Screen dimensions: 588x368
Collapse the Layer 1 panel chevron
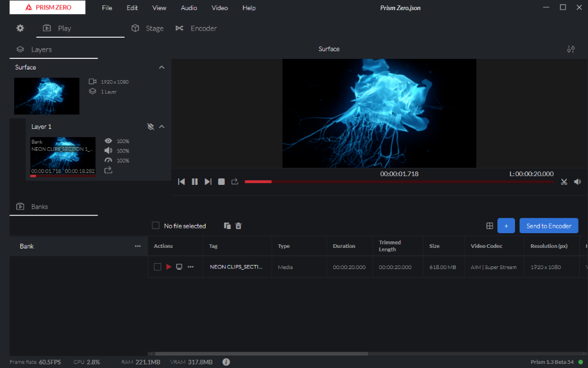pyautogui.click(x=162, y=127)
